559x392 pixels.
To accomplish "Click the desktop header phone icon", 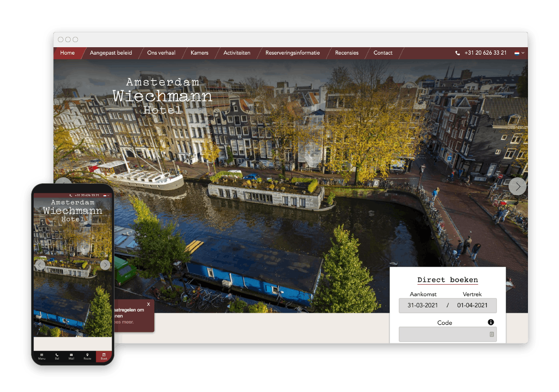I will tap(458, 53).
